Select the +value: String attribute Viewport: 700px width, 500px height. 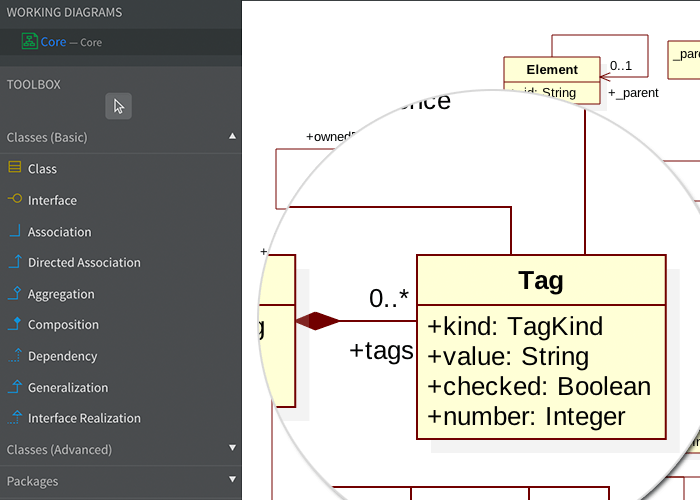508,357
